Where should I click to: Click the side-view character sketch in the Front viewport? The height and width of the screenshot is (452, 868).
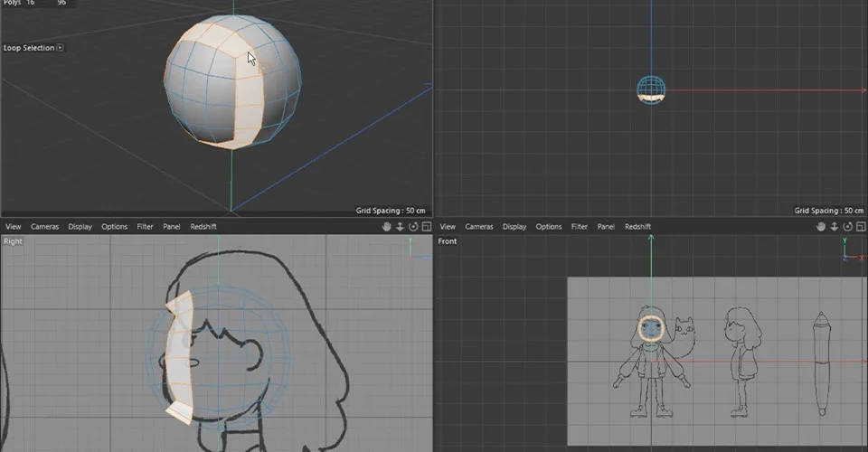(741, 363)
